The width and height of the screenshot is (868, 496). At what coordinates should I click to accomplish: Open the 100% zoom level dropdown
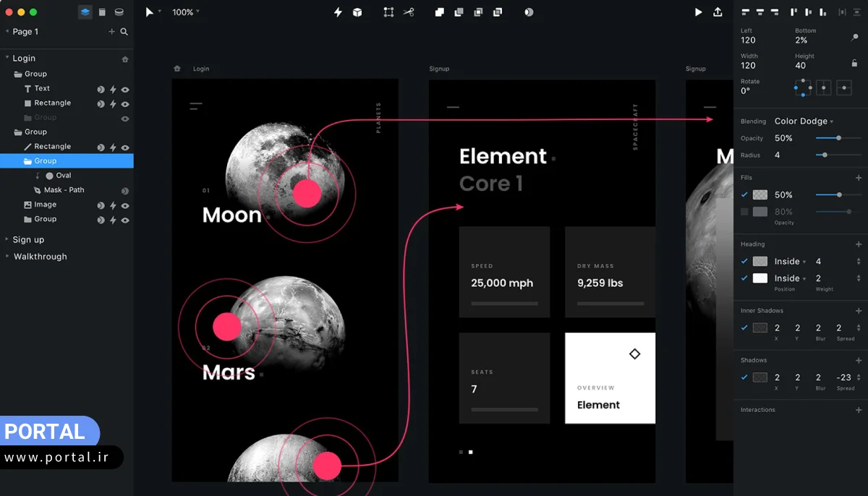[186, 12]
